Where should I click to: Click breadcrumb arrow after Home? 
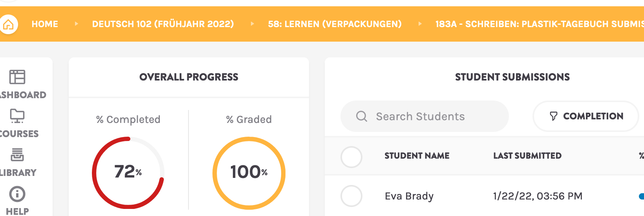77,24
